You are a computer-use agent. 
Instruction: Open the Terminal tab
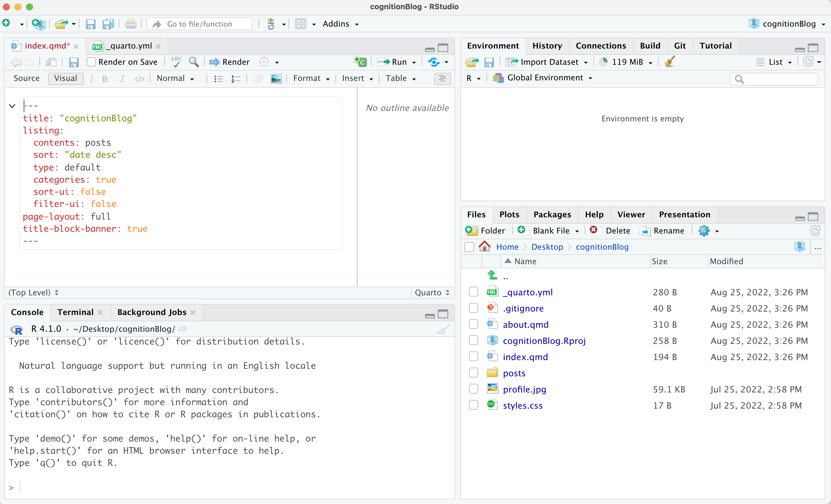(75, 312)
